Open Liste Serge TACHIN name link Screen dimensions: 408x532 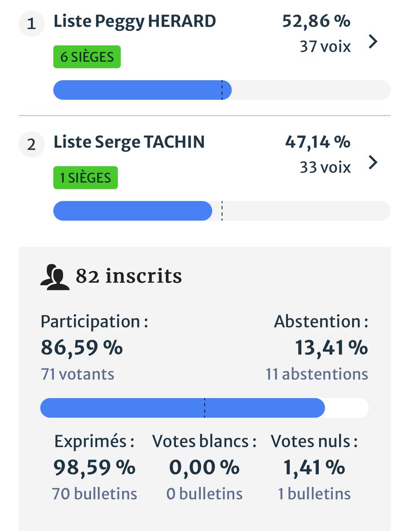[x=129, y=142]
